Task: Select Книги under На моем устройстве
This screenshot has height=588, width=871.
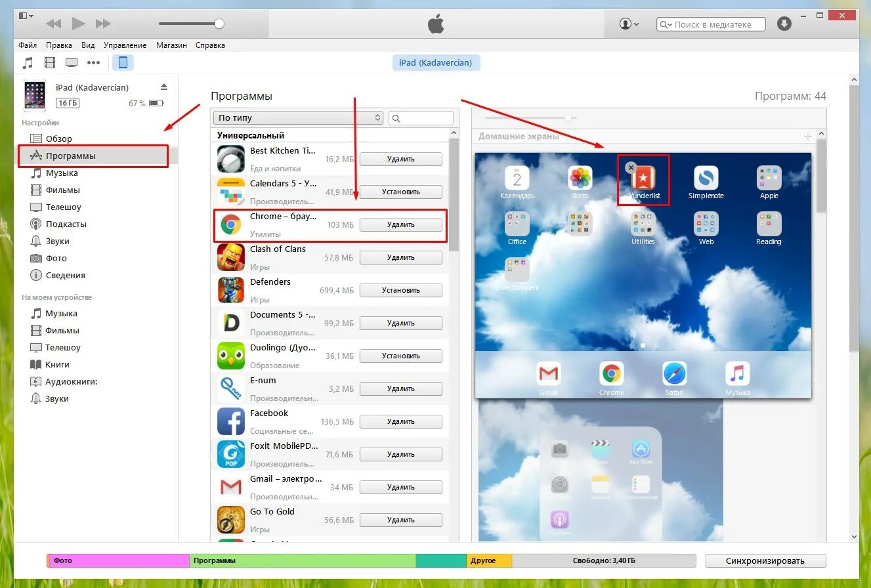Action: [x=57, y=364]
